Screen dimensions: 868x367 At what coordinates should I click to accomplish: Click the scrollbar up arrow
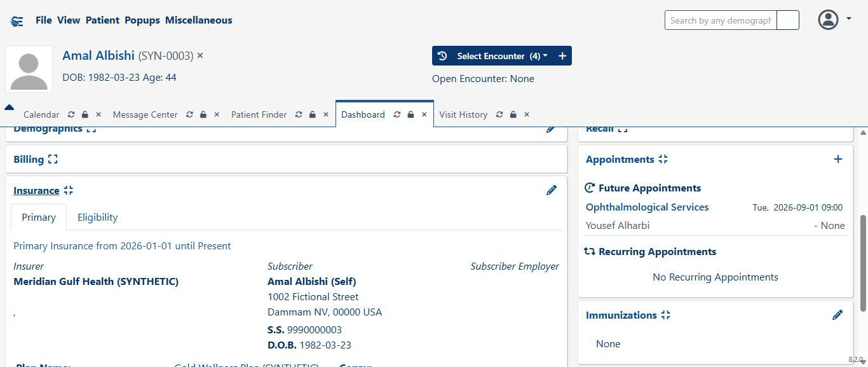(x=863, y=132)
